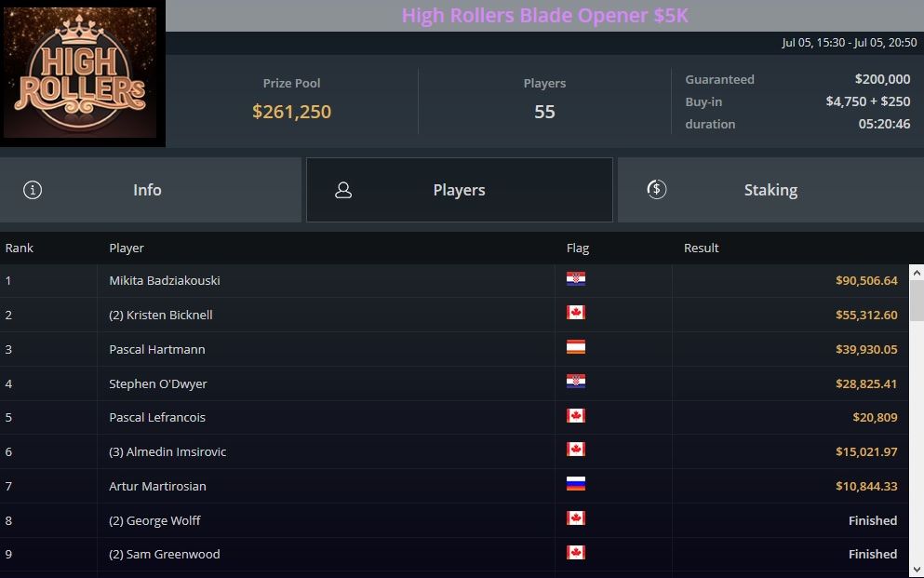Switch to the Staking tab
This screenshot has height=578, width=924.
770,190
